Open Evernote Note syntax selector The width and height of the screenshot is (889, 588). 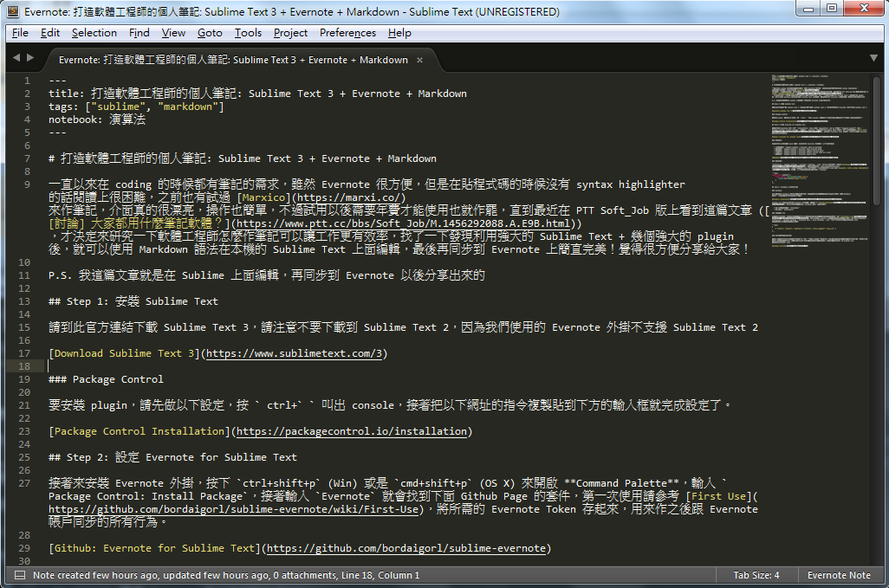click(839, 575)
